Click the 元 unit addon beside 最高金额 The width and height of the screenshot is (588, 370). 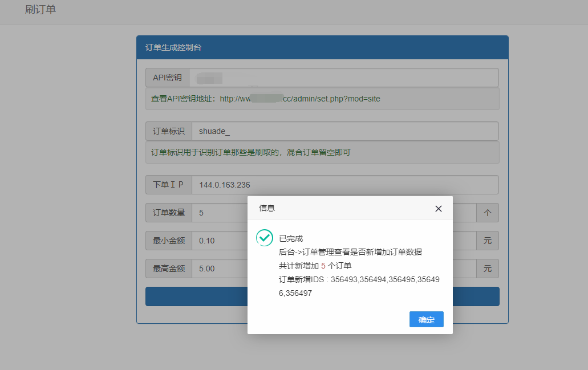487,269
